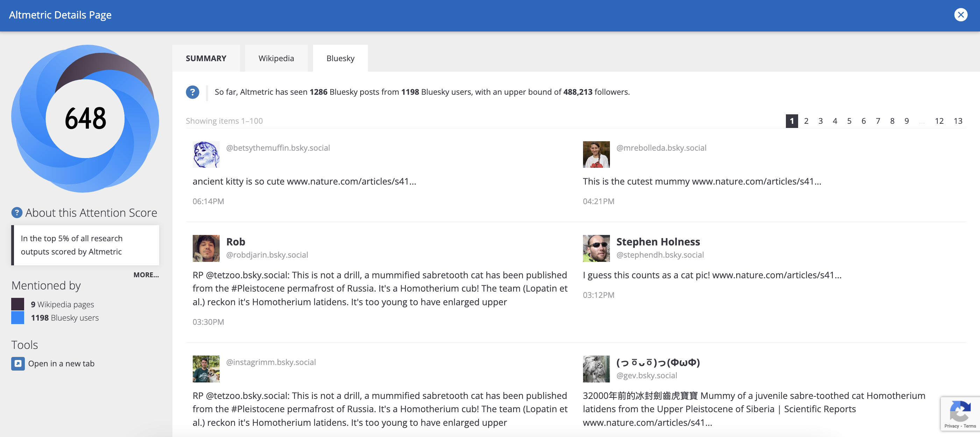The height and width of the screenshot is (437, 980).
Task: Open @gev.bsky.social's white tiger avatar
Action: pyautogui.click(x=596, y=369)
